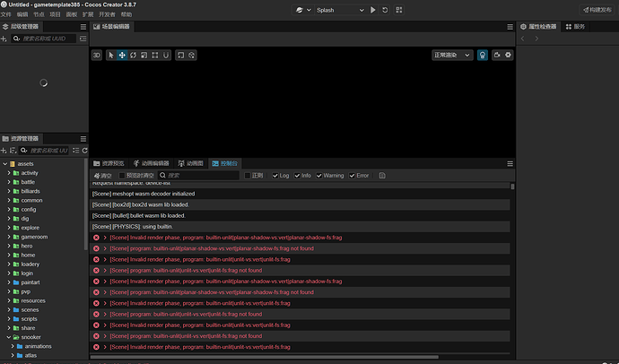
Task: Open the preview platform planet dropdown
Action: (303, 10)
